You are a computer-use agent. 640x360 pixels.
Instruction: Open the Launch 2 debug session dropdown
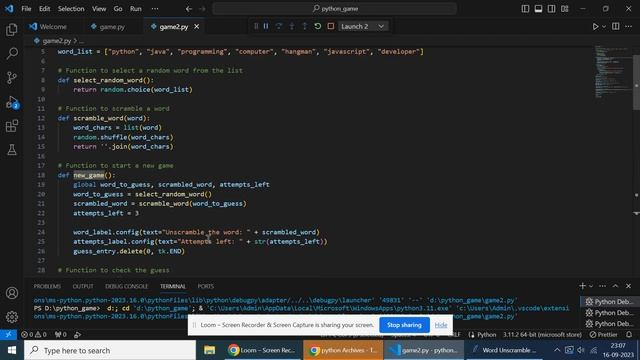point(362,26)
